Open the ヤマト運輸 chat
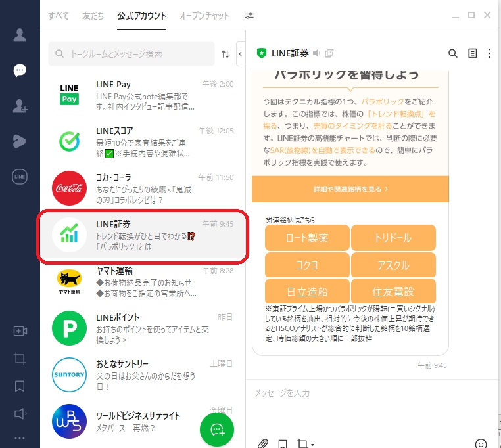This screenshot has width=501, height=448. coord(143,282)
